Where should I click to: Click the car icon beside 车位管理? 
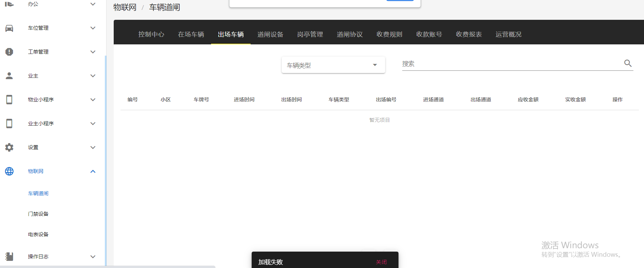tap(9, 28)
